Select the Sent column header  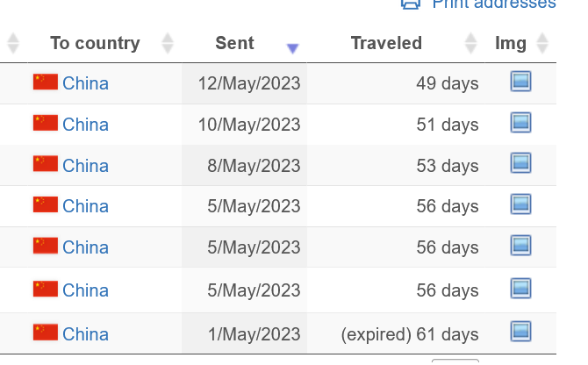click(x=234, y=43)
